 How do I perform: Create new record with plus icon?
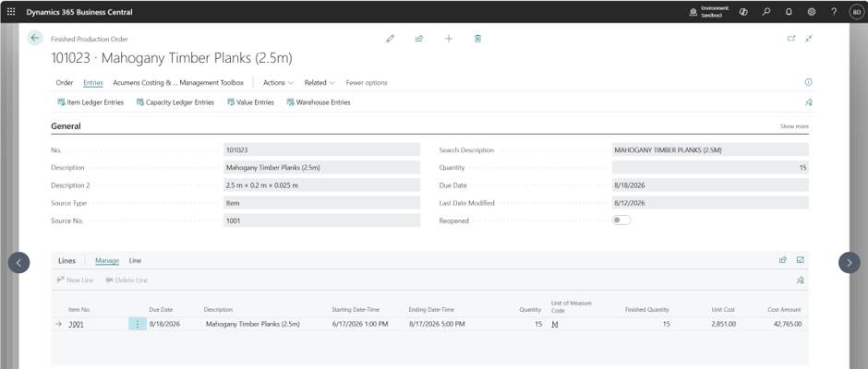[x=449, y=39]
